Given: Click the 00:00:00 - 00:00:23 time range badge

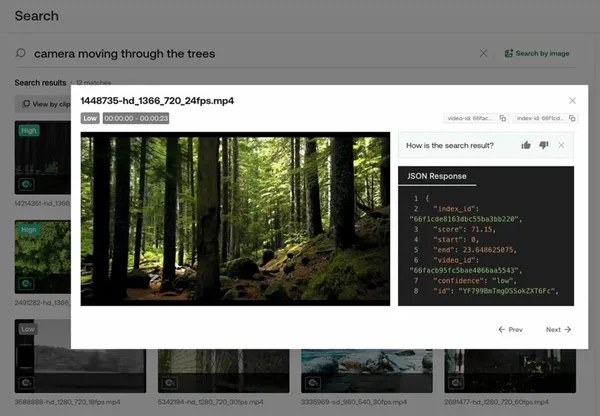Looking at the screenshot, I should tap(136, 118).
